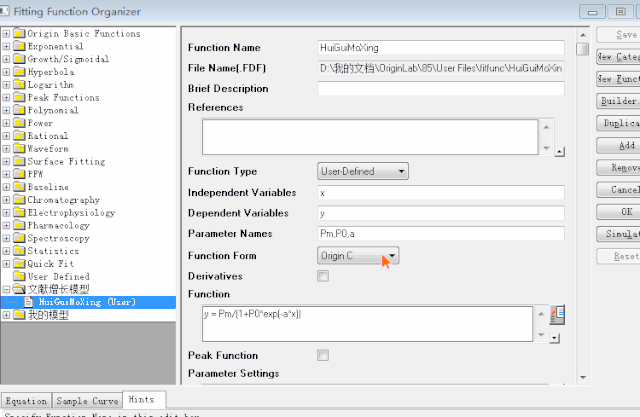640x417 pixels.
Task: Open the Function Type dropdown
Action: 362,171
